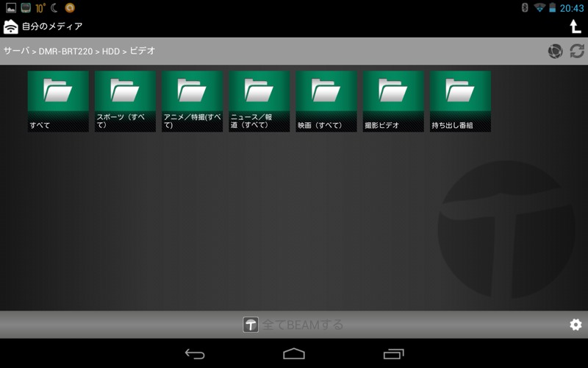Tap the 10° weather notification

(x=40, y=8)
